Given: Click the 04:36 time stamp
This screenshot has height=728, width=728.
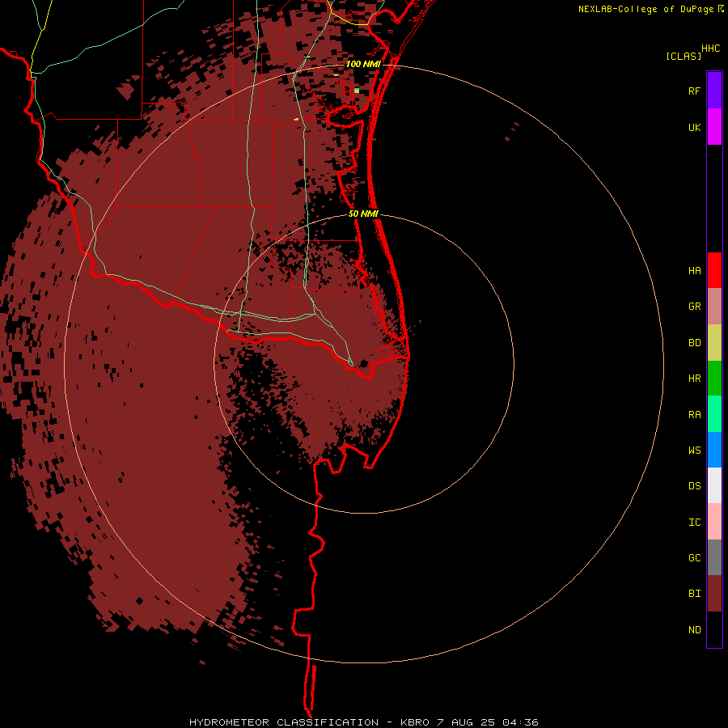Looking at the screenshot, I should pyautogui.click(x=519, y=722).
